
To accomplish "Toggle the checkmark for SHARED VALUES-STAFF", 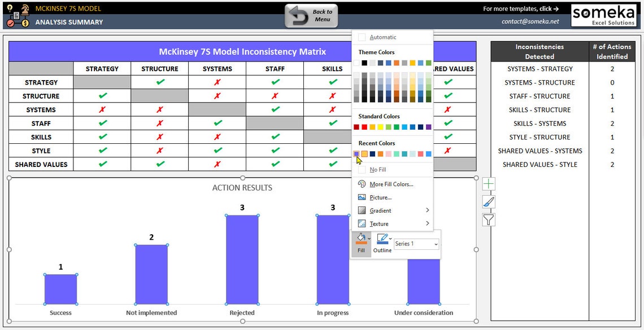I will 275,164.
